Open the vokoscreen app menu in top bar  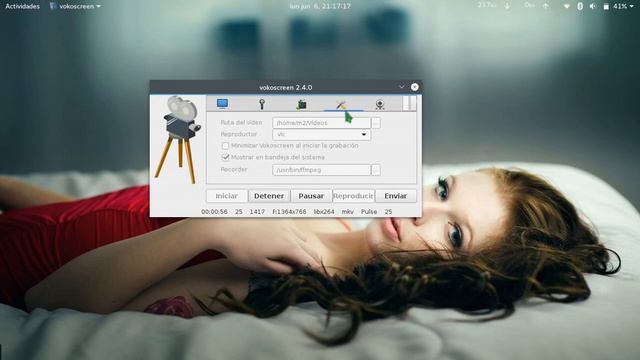(76, 6)
